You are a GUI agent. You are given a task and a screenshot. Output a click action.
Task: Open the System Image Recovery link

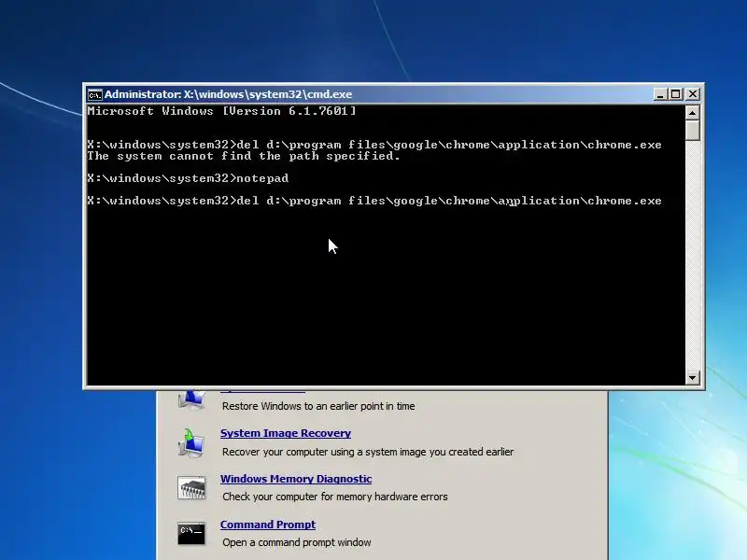coord(286,433)
